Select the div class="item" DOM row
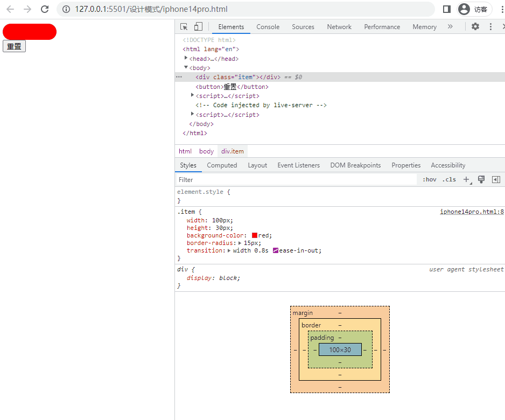The image size is (505, 420). pyautogui.click(x=340, y=77)
